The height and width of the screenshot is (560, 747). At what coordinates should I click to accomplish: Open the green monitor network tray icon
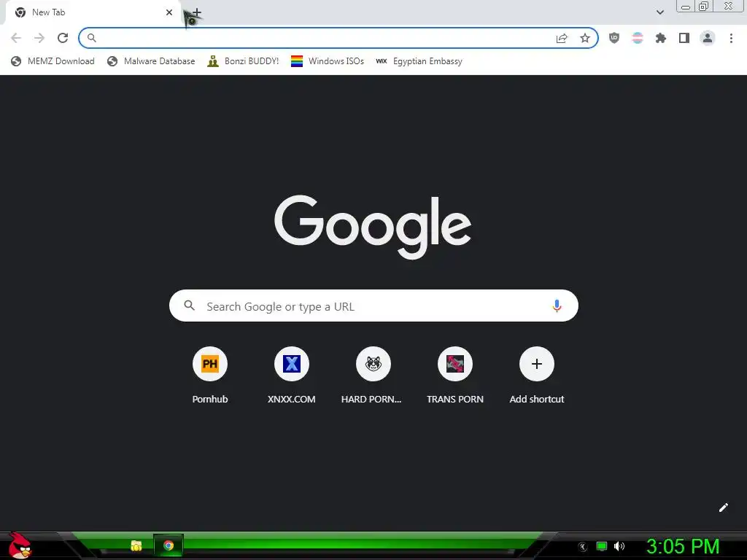[x=602, y=546]
